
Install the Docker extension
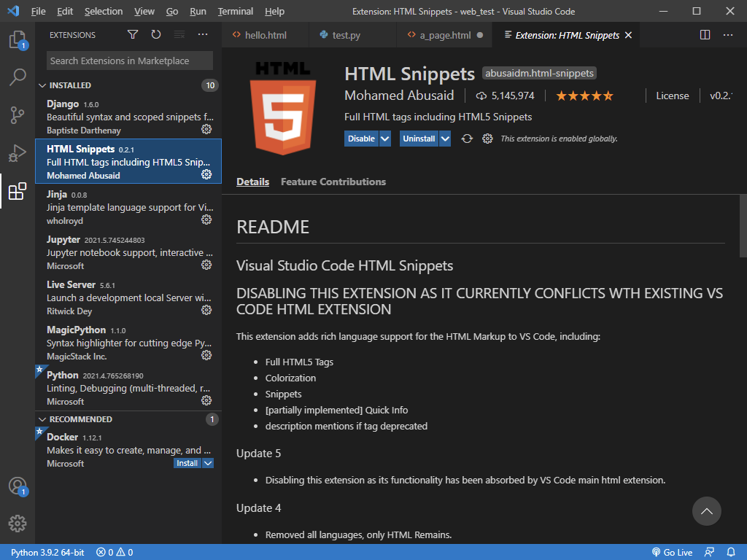coord(187,463)
